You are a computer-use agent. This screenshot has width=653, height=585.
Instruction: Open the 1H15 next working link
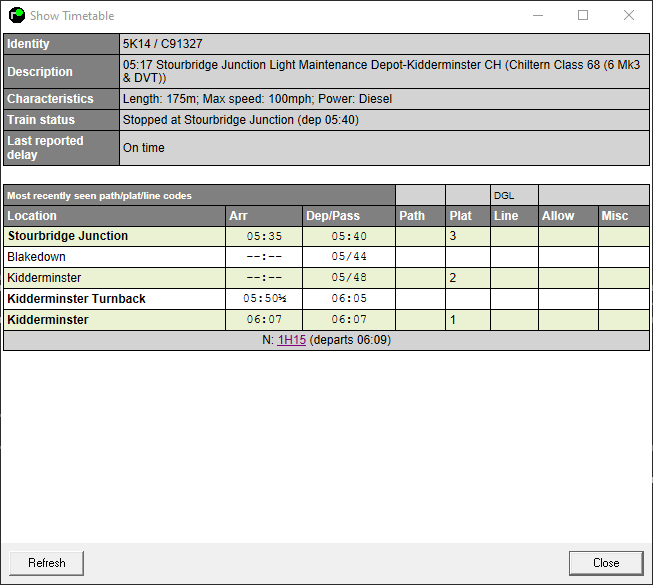(x=291, y=340)
